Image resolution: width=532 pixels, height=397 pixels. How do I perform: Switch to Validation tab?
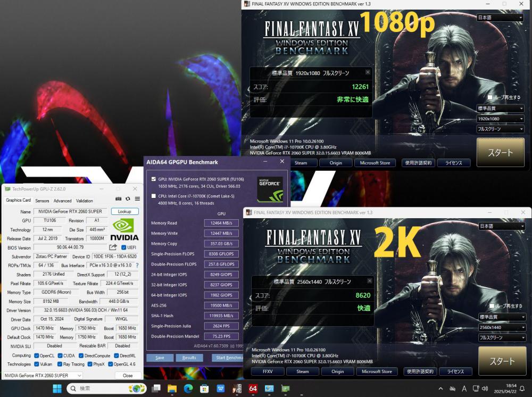[x=85, y=201]
